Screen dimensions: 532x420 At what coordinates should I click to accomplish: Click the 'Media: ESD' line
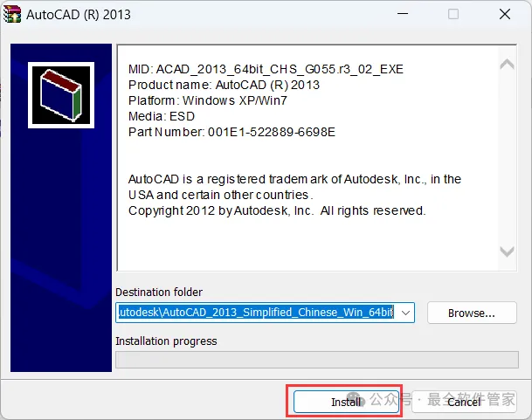[x=162, y=116]
